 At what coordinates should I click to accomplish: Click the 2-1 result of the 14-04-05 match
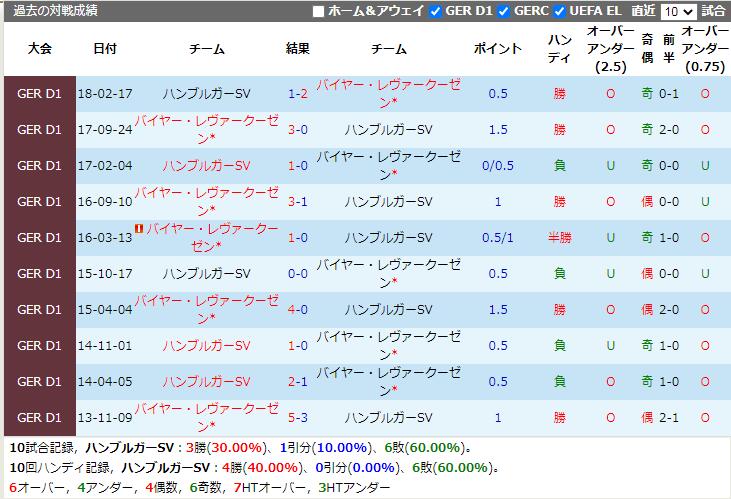[x=297, y=382]
